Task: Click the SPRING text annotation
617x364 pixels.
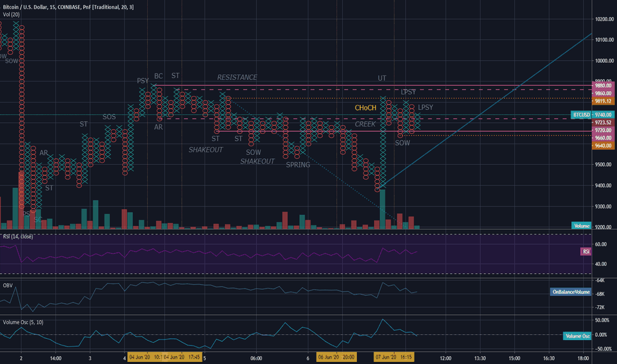Action: point(298,165)
